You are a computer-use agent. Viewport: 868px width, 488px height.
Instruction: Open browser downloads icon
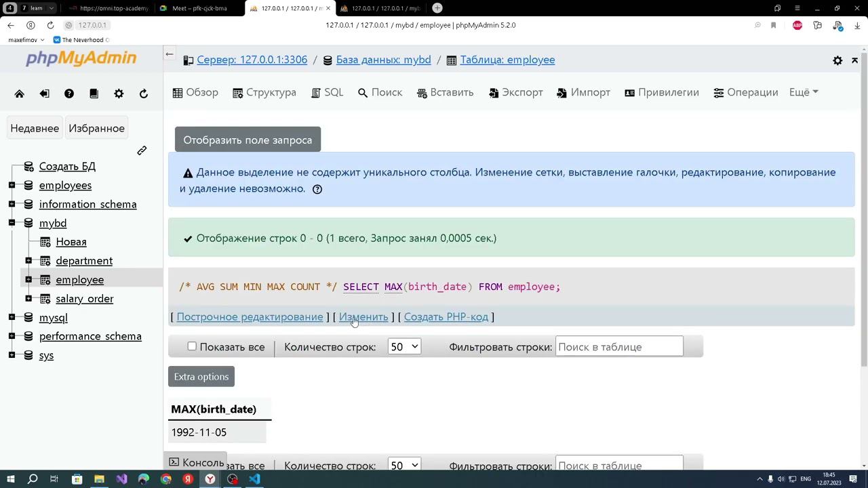point(858,25)
